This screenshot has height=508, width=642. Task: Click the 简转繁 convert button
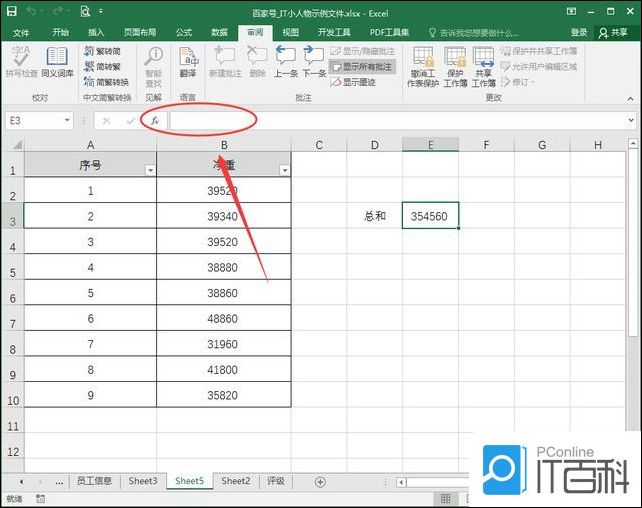[104, 66]
